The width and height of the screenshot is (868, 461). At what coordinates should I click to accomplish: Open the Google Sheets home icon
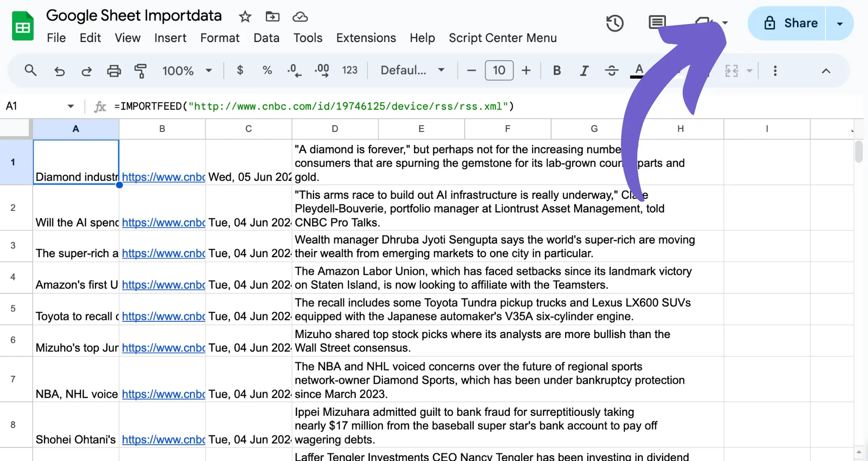(x=23, y=26)
